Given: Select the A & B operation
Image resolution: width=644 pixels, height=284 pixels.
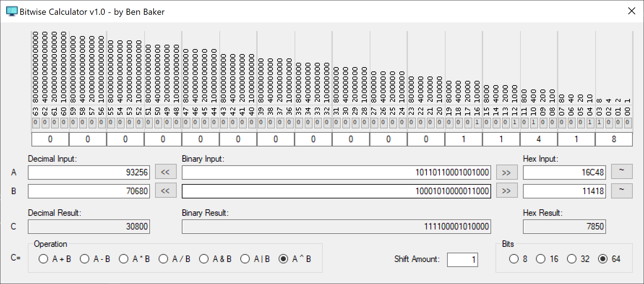Looking at the screenshot, I should (215, 259).
